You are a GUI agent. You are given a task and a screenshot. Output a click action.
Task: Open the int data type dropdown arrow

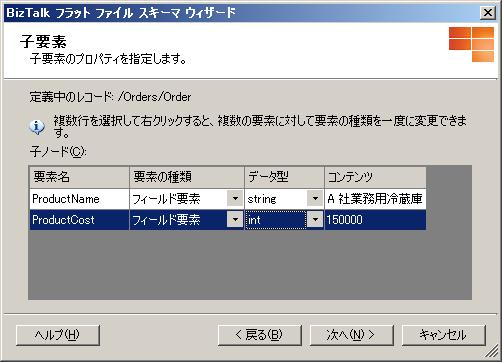click(x=315, y=220)
